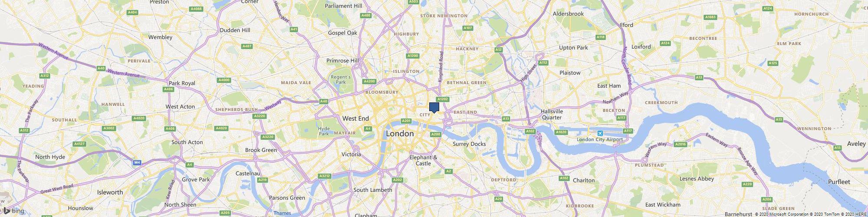Click the blue location pin marker
This screenshot has width=868, height=217.
click(434, 108)
